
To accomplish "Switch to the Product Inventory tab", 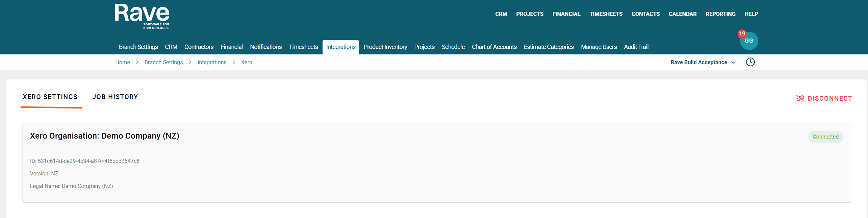I will click(385, 47).
